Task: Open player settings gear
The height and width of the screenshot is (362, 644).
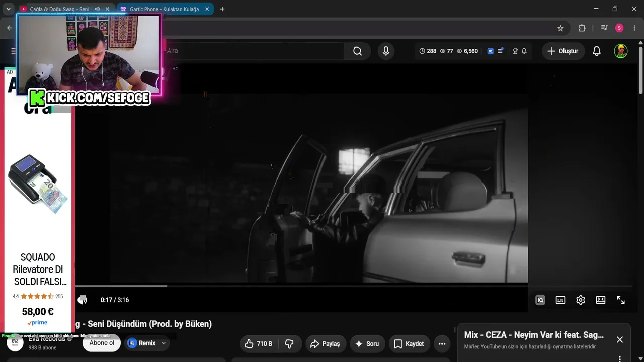Action: (x=581, y=300)
